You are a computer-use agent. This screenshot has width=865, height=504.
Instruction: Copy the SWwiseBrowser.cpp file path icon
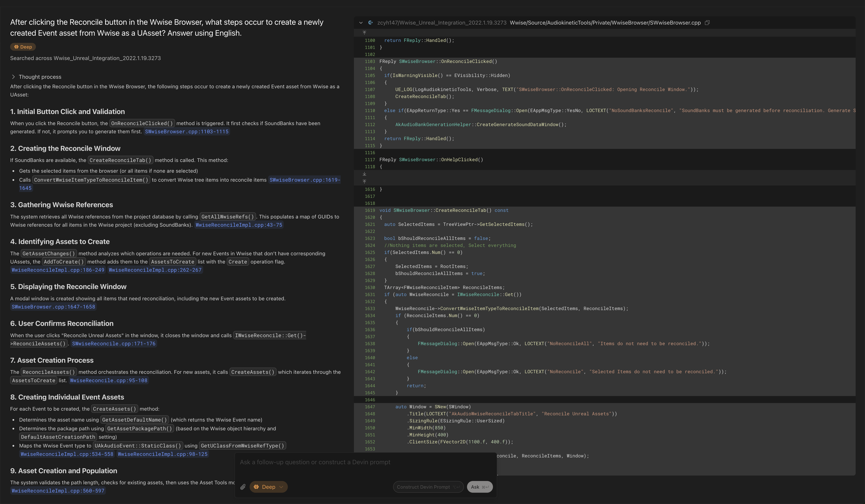[x=707, y=23]
